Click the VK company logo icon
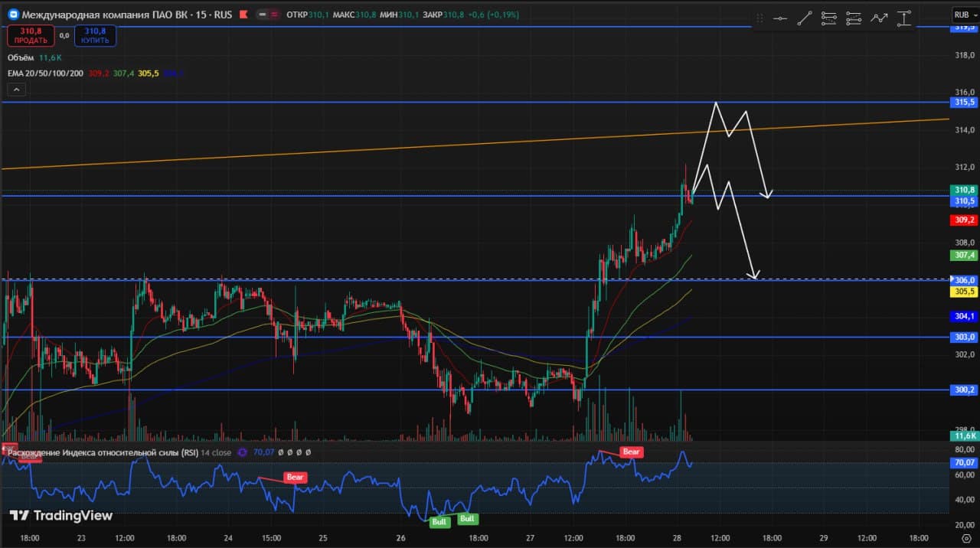Screen dimensions: 980x548 (13, 15)
